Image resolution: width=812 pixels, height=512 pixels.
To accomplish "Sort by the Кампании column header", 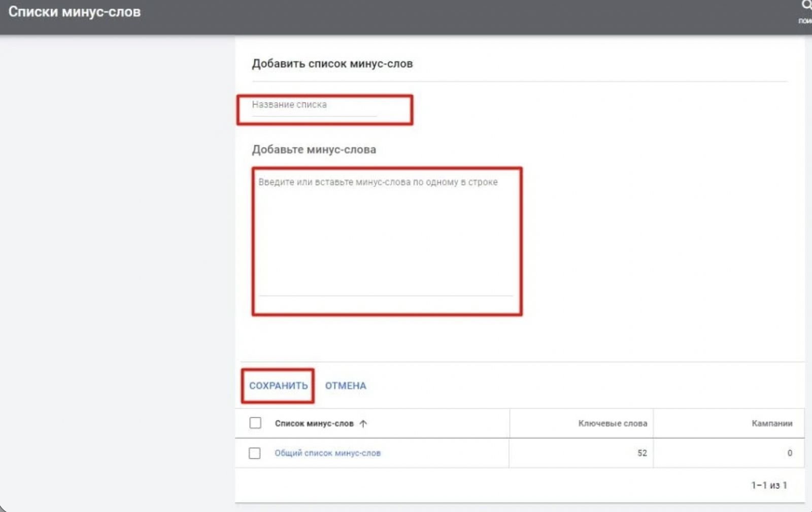I will (771, 424).
